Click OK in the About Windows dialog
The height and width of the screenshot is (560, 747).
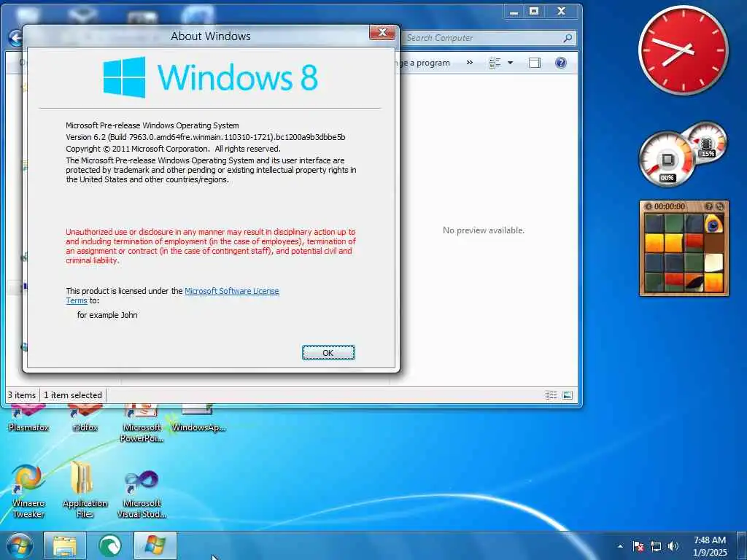point(328,353)
